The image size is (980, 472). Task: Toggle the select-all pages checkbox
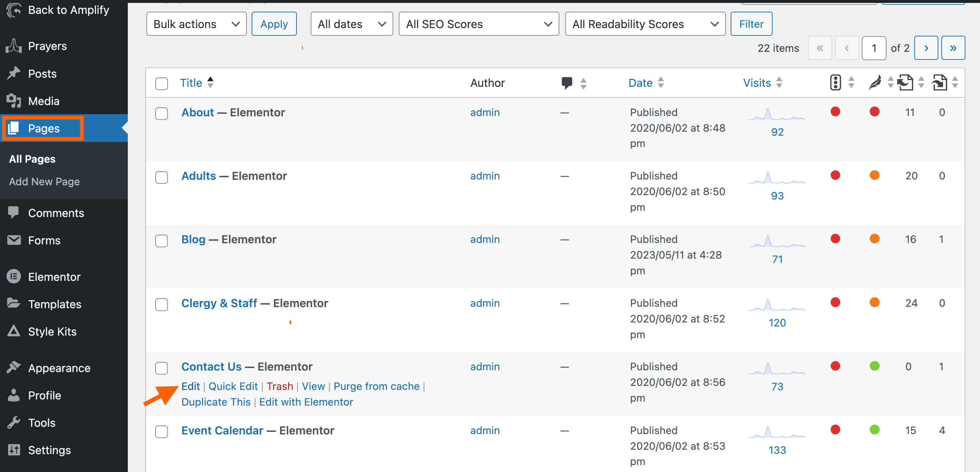pos(161,83)
